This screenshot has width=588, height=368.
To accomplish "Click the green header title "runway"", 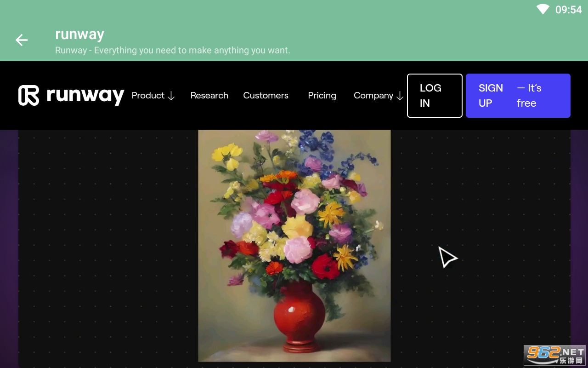I will point(79,34).
